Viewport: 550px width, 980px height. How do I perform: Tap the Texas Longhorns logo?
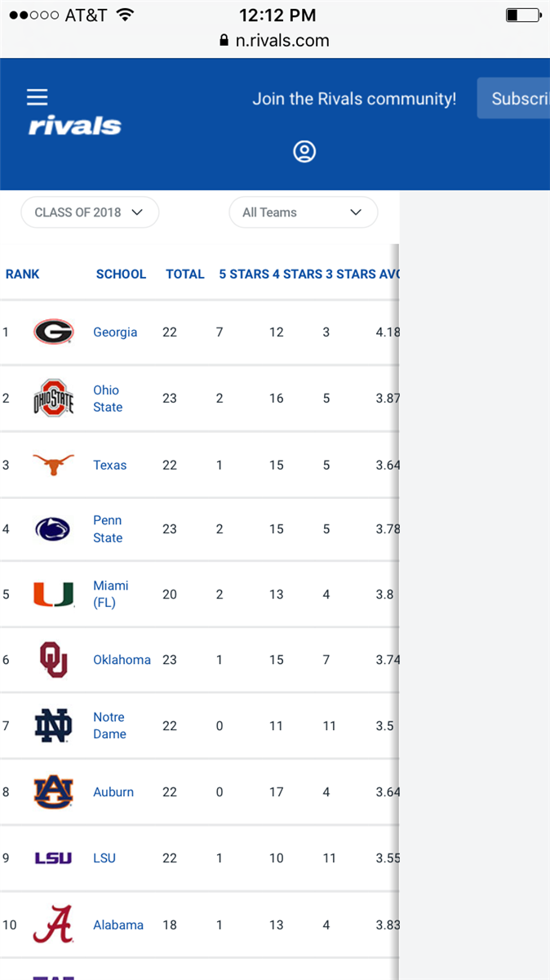[54, 465]
